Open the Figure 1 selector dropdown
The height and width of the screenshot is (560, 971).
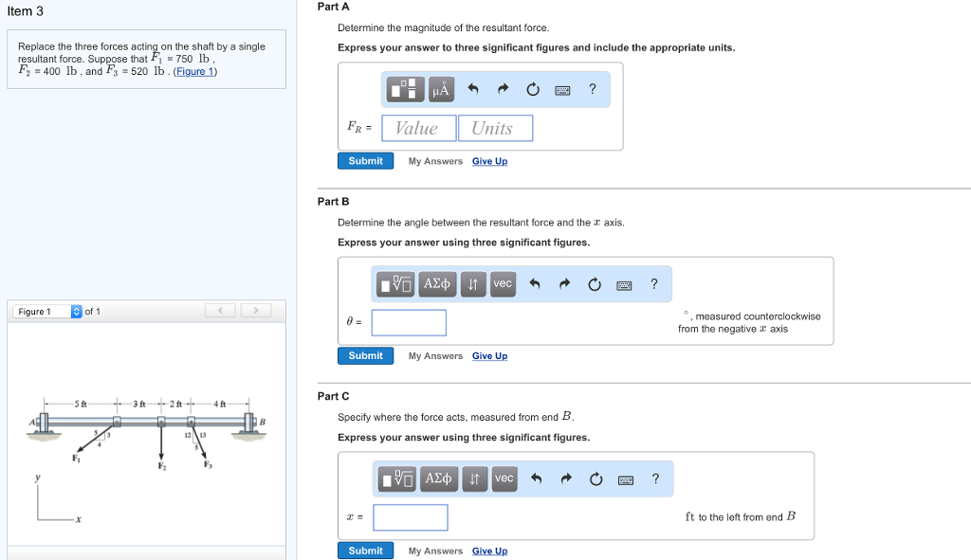coord(47,311)
